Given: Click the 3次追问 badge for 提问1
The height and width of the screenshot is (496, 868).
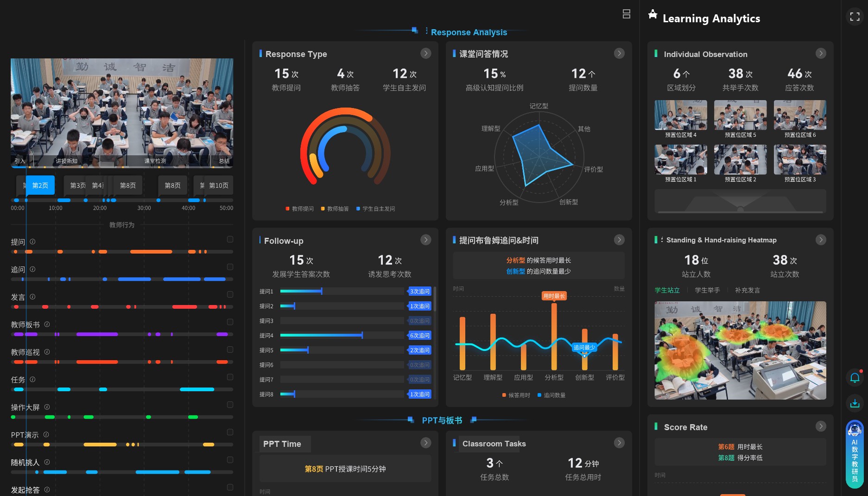Looking at the screenshot, I should point(420,292).
